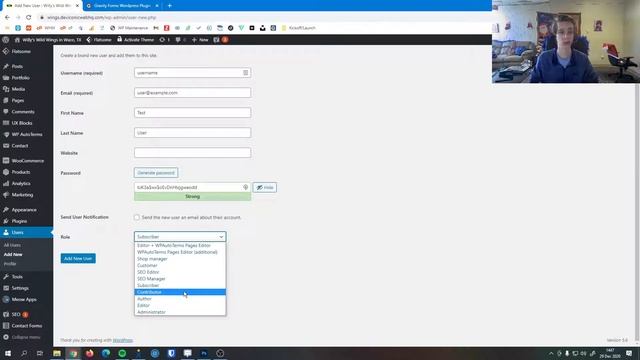This screenshot has width=640, height=360.
Task: Open the notification center in system tray
Action: 629,353
